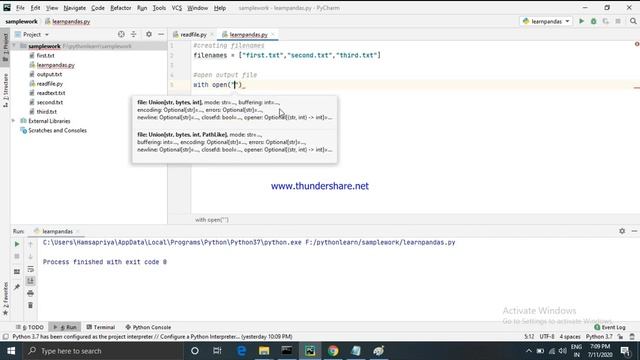Open Structure side tool window tab
Viewport: 640px width, 360px height.
tap(5, 90)
